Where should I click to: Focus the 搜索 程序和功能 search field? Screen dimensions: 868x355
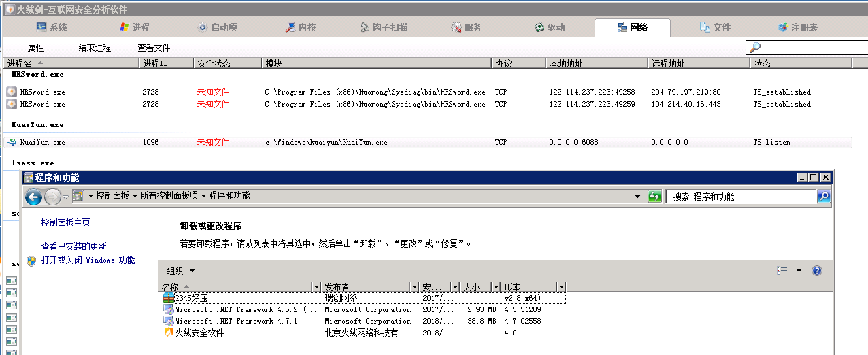pos(741,197)
